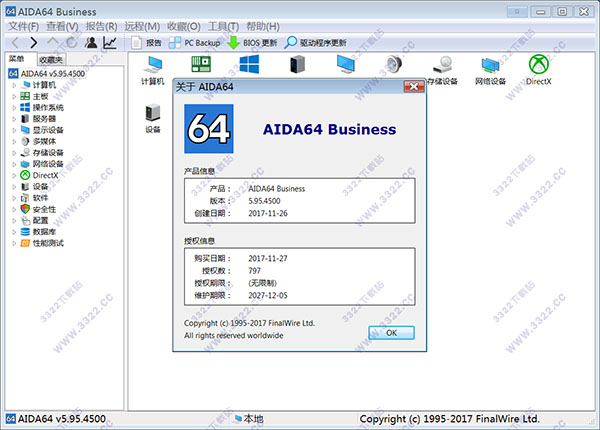
Task: Switch to the 收藏夹 tab
Action: point(51,60)
